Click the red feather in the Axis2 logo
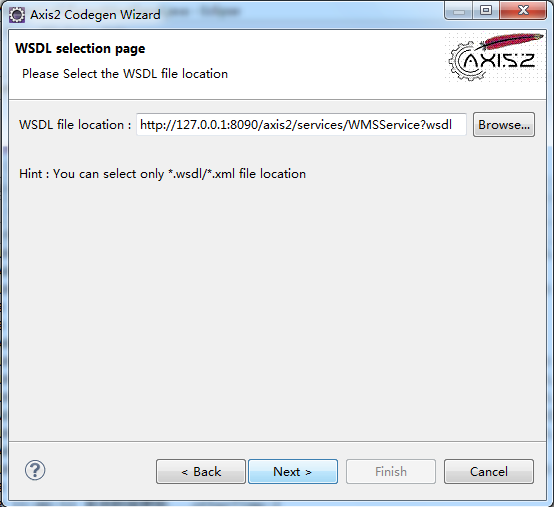The width and height of the screenshot is (554, 507). 511,41
